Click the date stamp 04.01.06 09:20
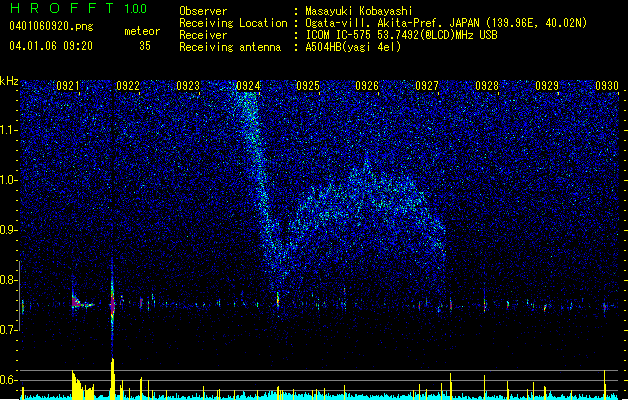 coord(51,46)
